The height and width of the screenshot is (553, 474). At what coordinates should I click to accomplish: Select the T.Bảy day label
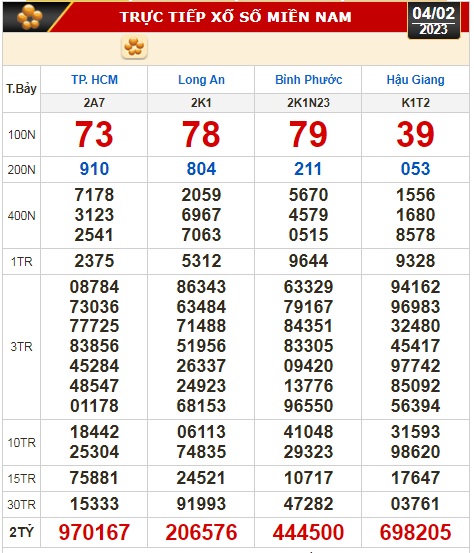[21, 89]
